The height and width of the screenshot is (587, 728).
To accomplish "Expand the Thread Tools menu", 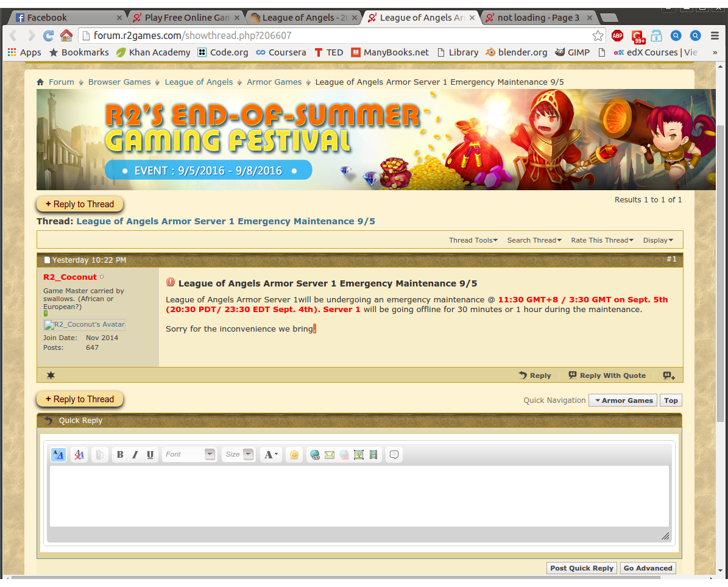I will pyautogui.click(x=473, y=240).
